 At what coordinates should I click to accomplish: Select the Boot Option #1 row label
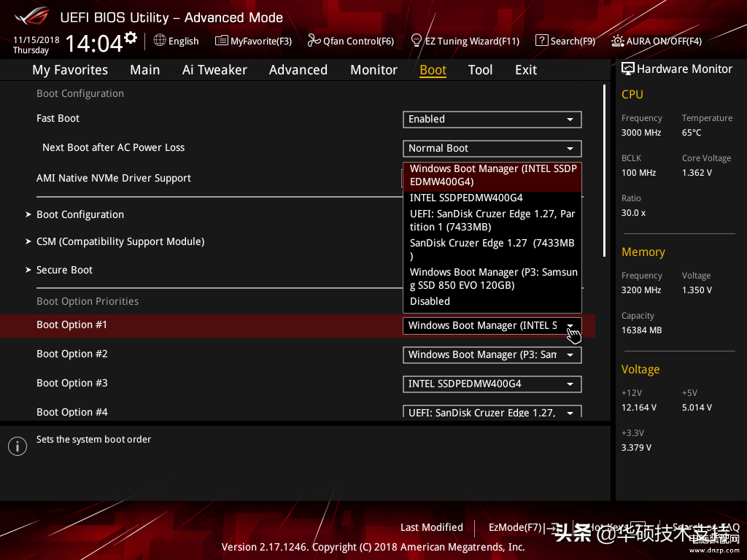click(72, 324)
